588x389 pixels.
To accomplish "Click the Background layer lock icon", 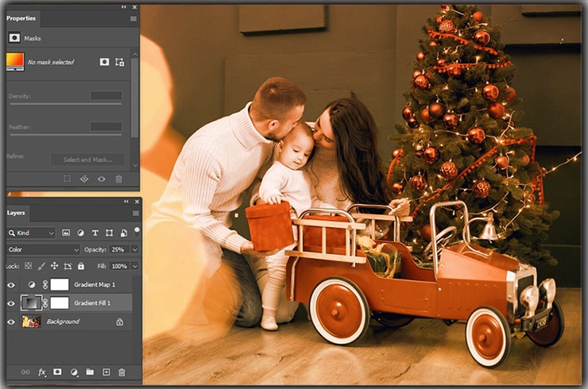I will tap(120, 322).
